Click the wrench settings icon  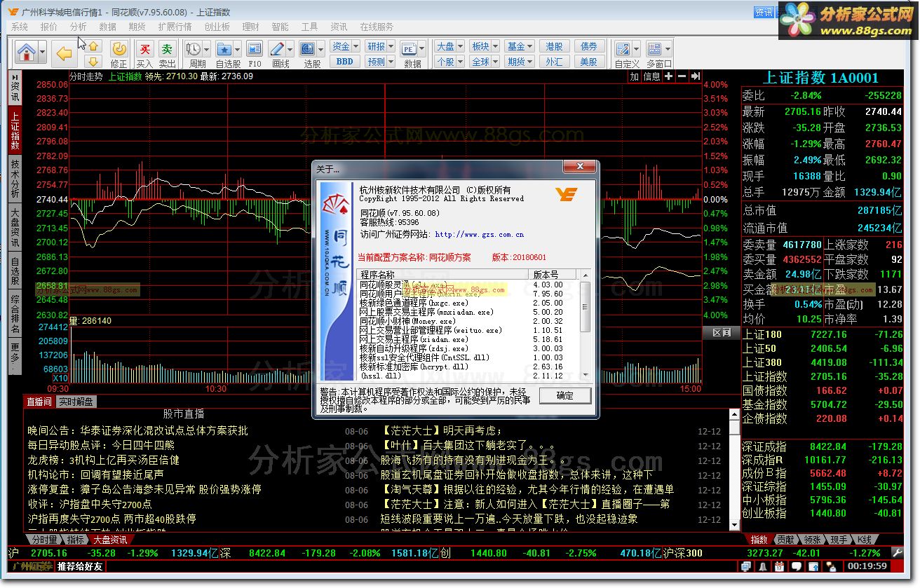pos(897,552)
